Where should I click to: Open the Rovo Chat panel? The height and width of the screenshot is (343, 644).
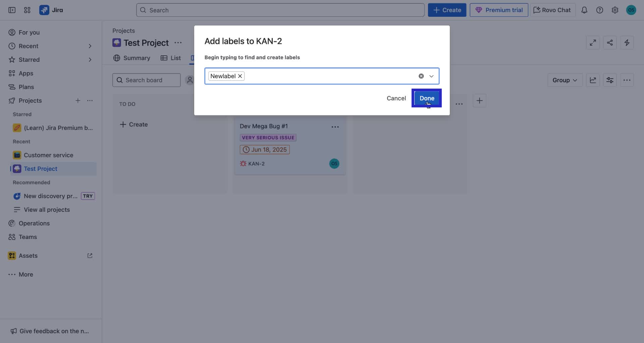(x=551, y=10)
